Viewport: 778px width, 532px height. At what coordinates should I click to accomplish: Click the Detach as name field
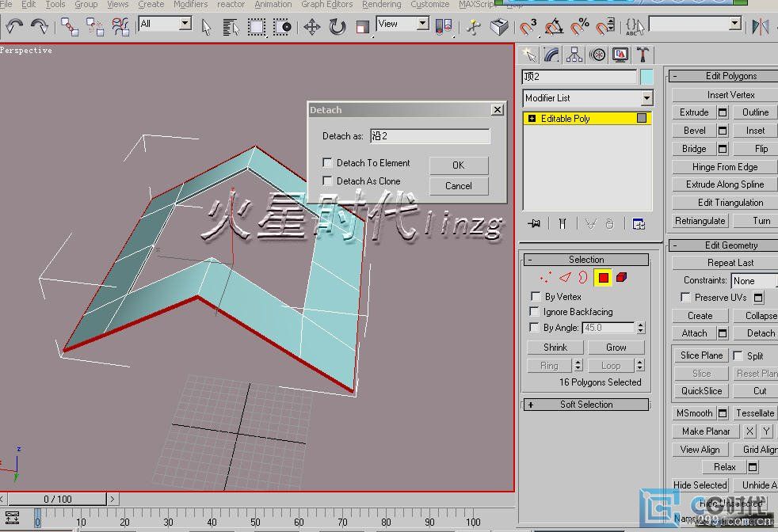pyautogui.click(x=429, y=136)
